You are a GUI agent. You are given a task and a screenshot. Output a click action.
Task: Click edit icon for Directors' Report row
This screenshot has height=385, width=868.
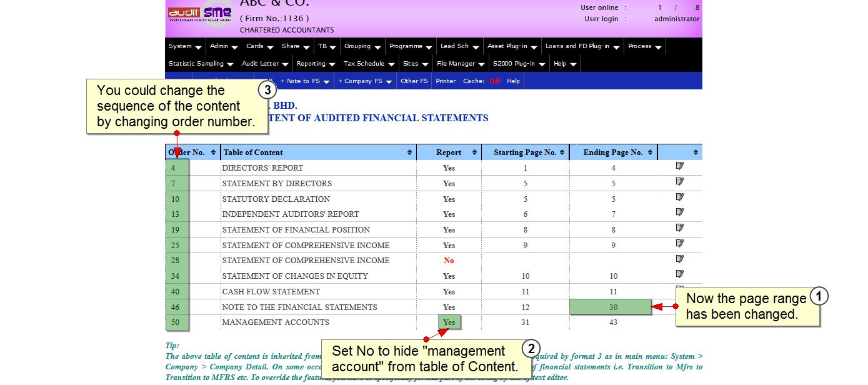click(x=679, y=166)
